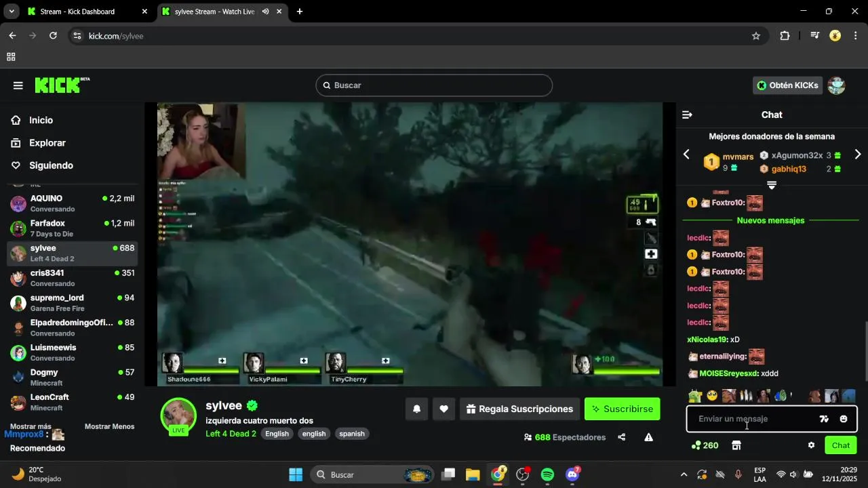Open AQUINO channel in sidebar

coord(72,203)
